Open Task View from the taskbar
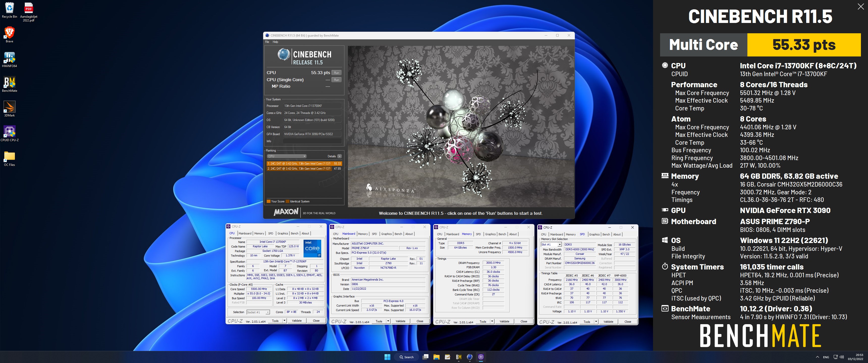 pos(426,357)
